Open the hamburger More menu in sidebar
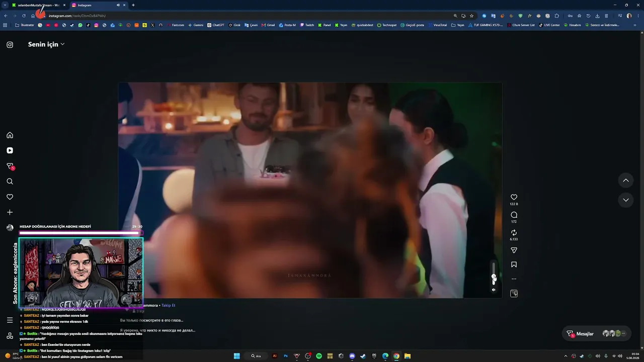This screenshot has height=362, width=644. point(10,320)
